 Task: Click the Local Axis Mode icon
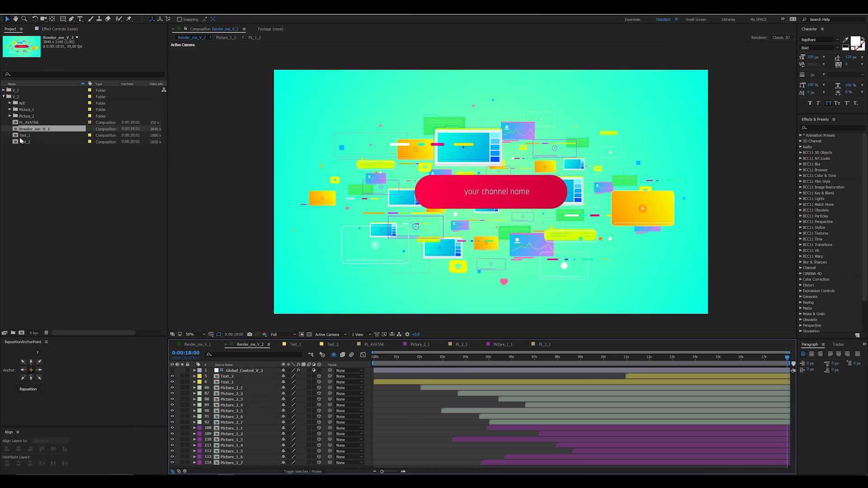152,19
